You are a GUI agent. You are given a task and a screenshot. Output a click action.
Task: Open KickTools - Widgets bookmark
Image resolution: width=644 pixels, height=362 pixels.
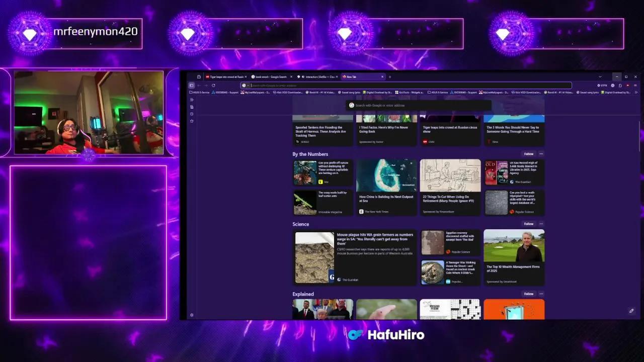coord(410,93)
